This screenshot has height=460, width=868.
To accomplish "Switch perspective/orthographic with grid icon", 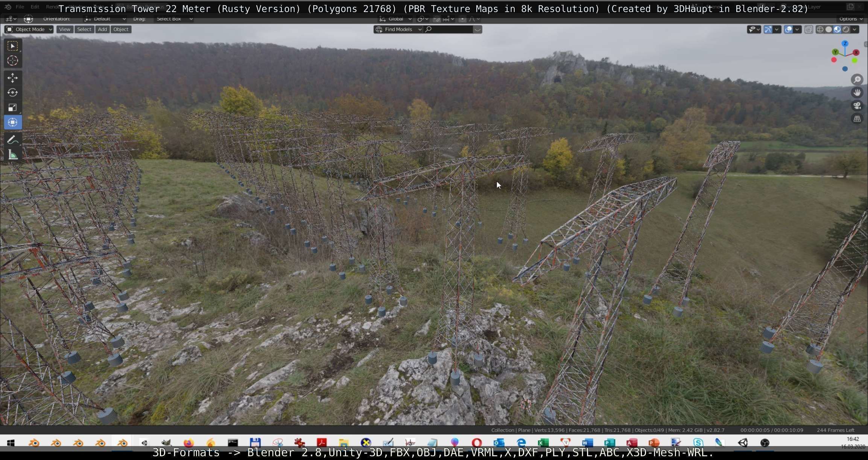I will [857, 119].
